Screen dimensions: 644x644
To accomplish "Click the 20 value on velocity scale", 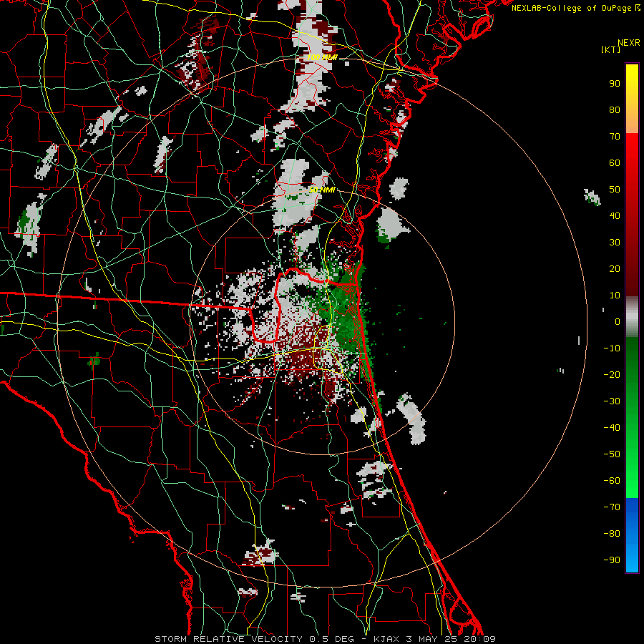I will (x=615, y=269).
